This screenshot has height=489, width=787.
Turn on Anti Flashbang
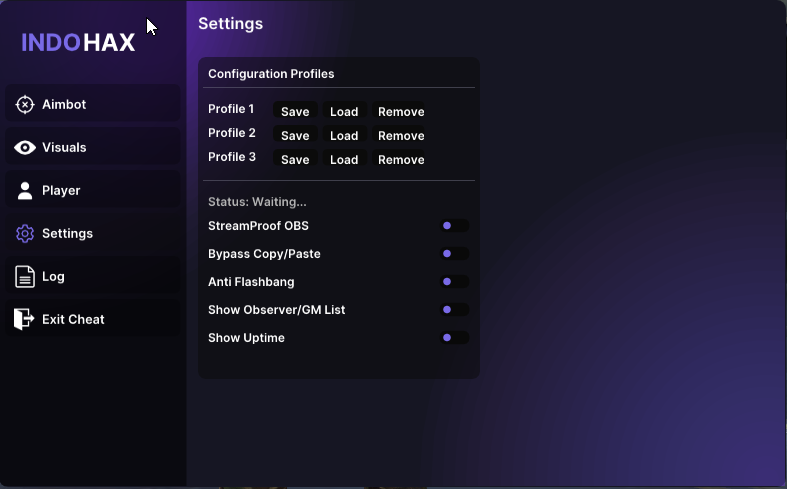coord(454,282)
